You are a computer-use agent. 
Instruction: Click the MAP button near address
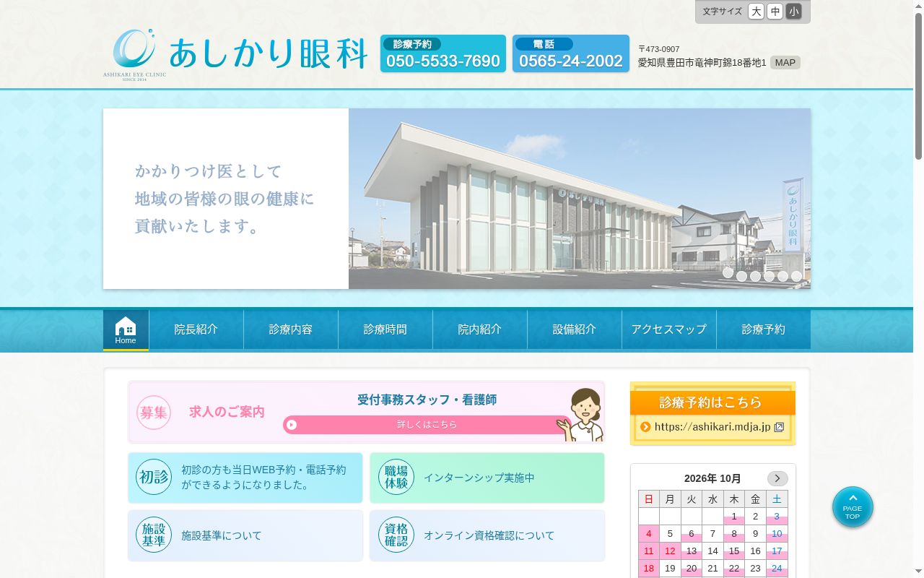(x=785, y=62)
